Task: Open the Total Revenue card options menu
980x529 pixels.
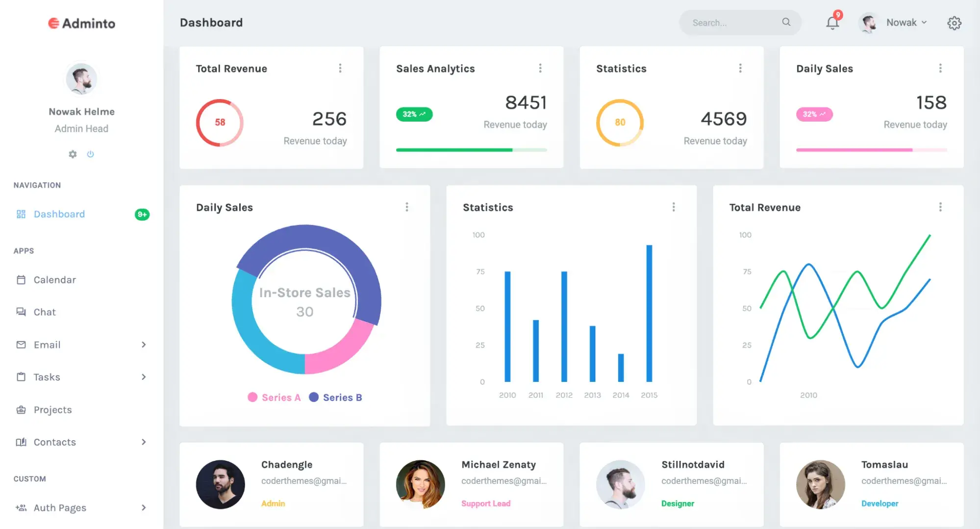Action: point(340,68)
